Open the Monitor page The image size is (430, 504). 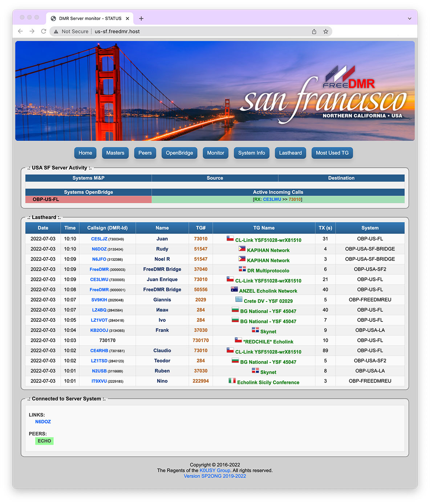[x=216, y=153]
